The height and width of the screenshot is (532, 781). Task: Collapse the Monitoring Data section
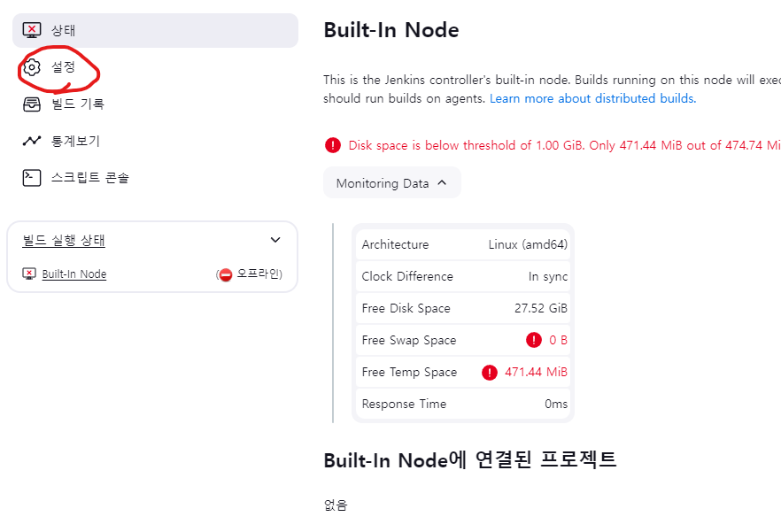coord(392,183)
